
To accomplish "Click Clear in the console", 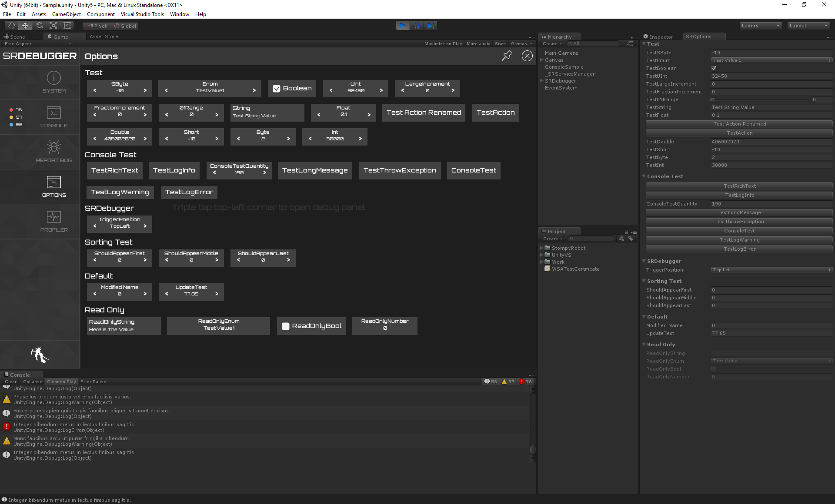I will point(11,381).
